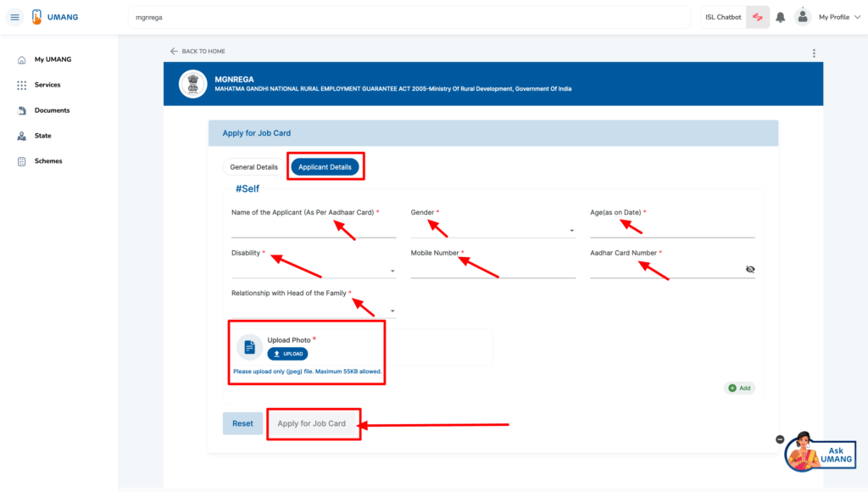Viewport: 868px width, 492px height.
Task: Open the Disability dropdown
Action: pyautogui.click(x=392, y=271)
